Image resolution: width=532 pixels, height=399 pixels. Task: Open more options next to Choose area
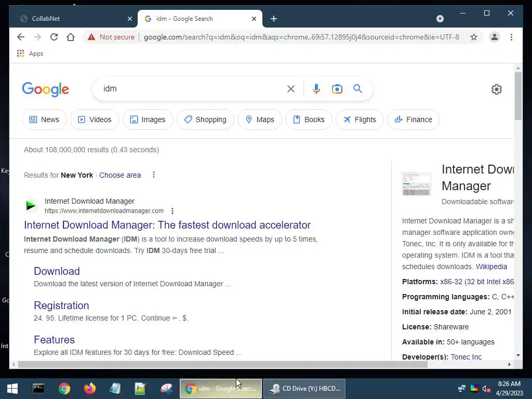(154, 175)
